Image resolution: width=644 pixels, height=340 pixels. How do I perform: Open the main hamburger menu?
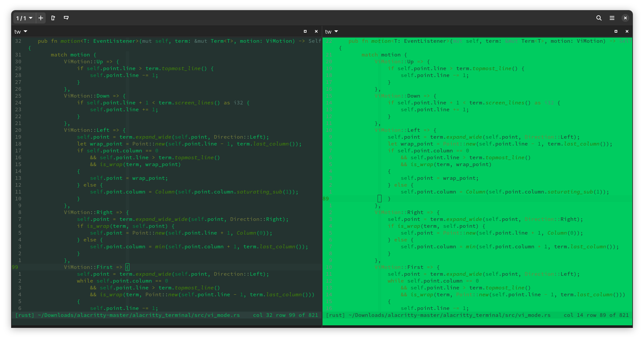tap(612, 18)
